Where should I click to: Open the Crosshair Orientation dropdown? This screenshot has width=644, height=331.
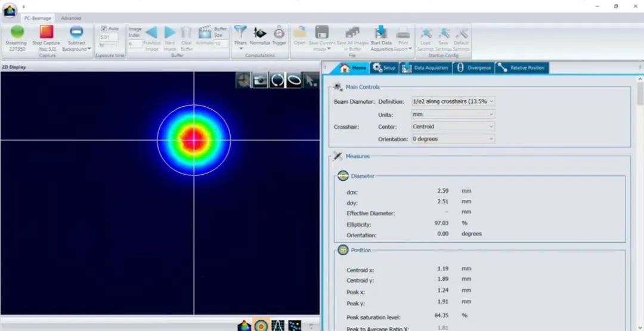[453, 139]
